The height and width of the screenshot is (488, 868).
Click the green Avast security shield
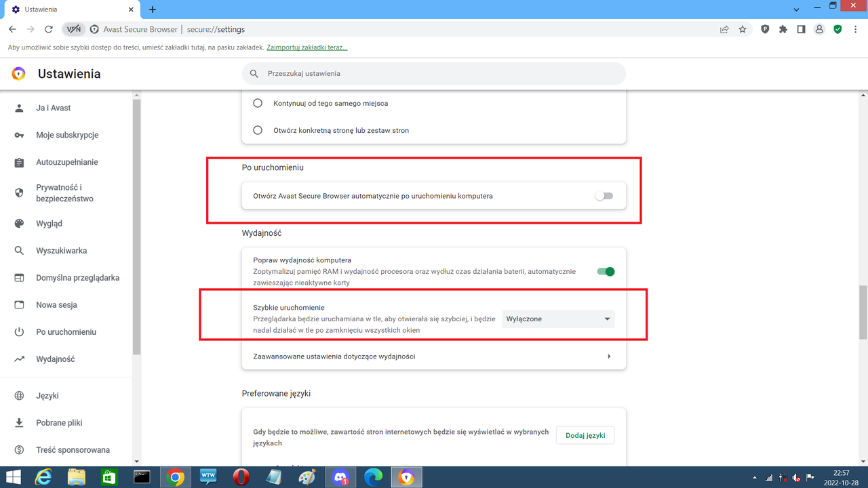[837, 29]
